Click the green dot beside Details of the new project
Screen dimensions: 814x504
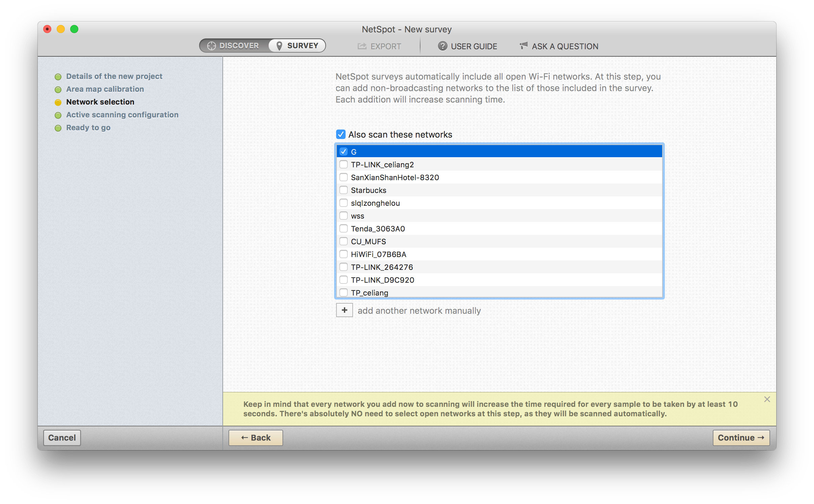click(58, 77)
